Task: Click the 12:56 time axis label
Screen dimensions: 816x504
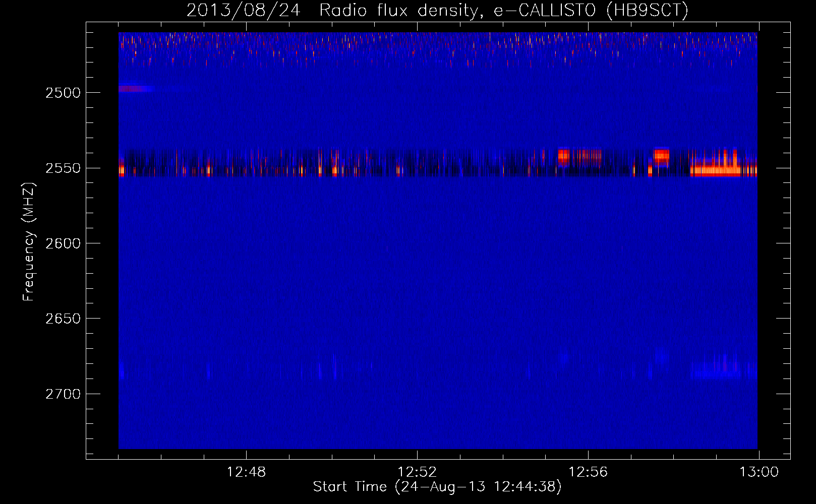Action: point(588,472)
